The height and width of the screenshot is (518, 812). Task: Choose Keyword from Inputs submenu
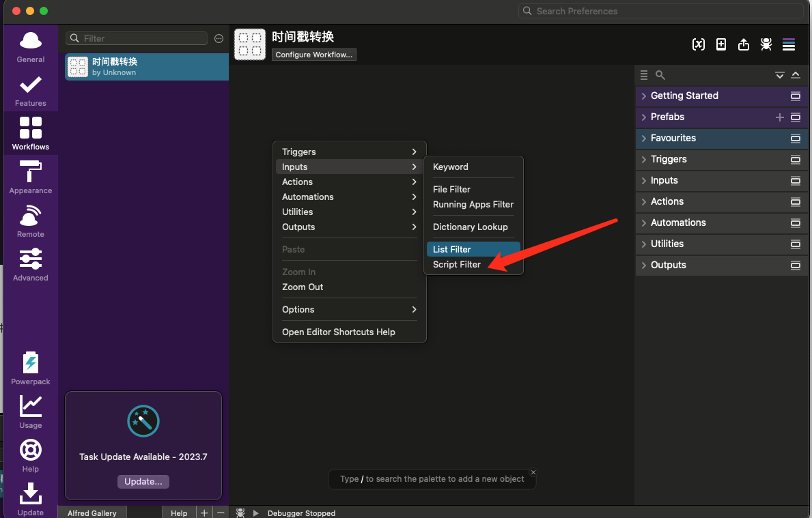coord(473,167)
